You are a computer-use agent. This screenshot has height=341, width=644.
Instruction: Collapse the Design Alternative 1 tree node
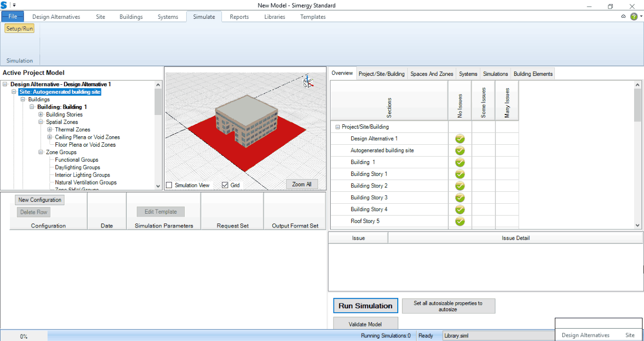5,84
